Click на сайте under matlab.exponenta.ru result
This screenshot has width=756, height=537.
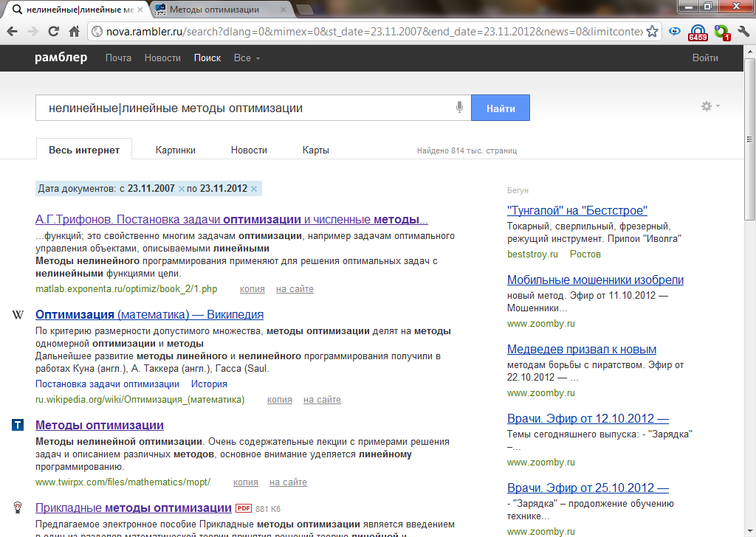[295, 289]
